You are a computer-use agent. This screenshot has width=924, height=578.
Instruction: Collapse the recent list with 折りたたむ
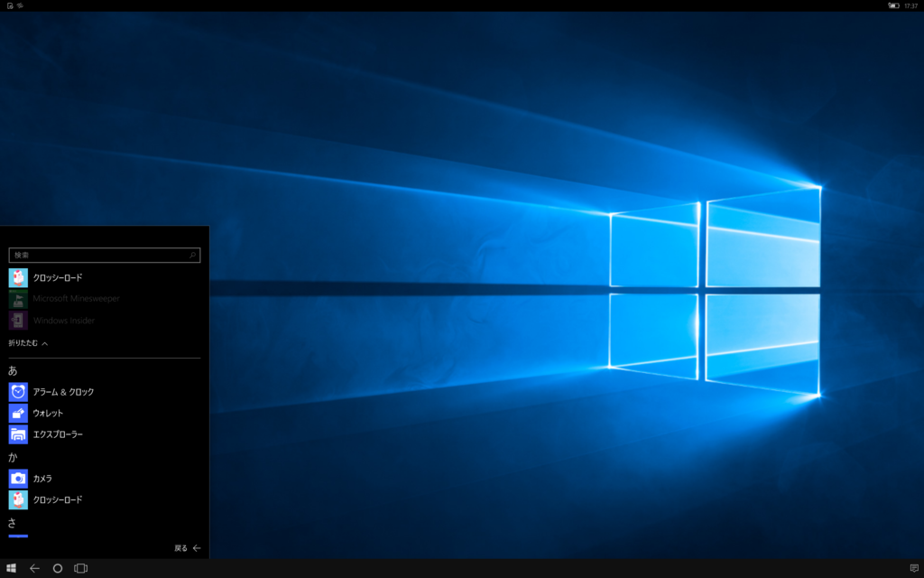pyautogui.click(x=28, y=343)
